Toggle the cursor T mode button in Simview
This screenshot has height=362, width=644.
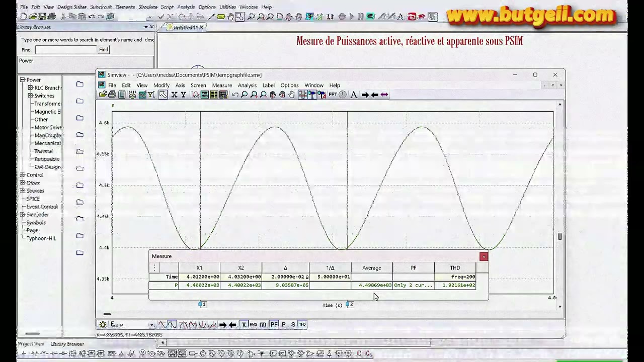312,95
